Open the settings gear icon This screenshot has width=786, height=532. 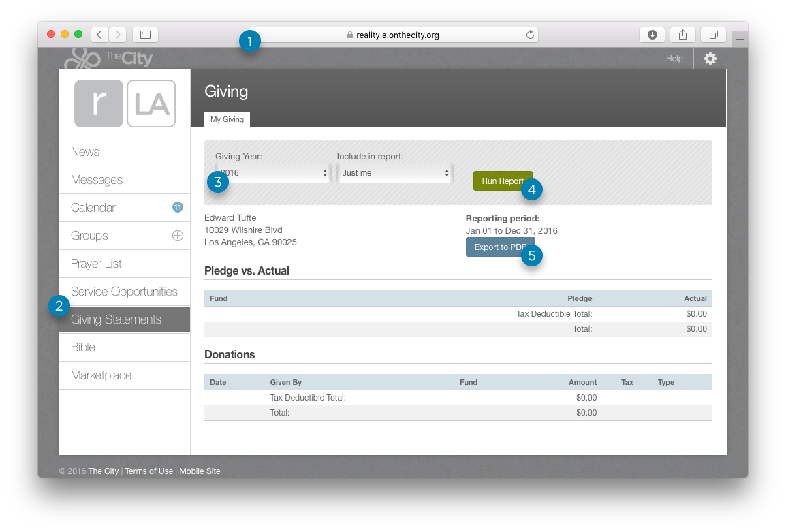click(710, 59)
